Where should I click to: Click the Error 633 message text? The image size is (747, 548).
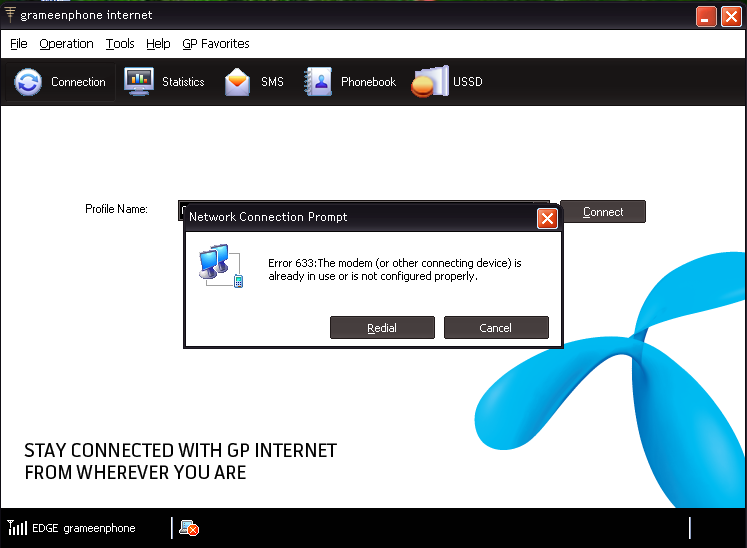(x=394, y=270)
